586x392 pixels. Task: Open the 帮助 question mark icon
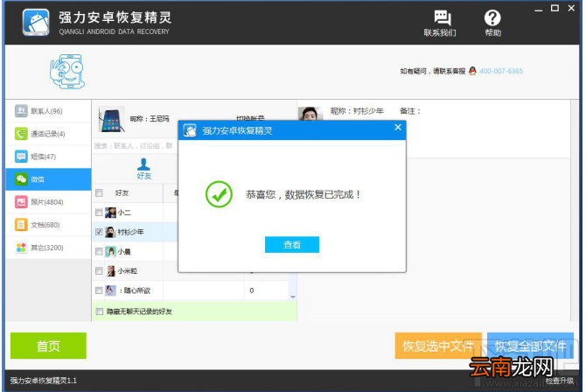coord(492,17)
